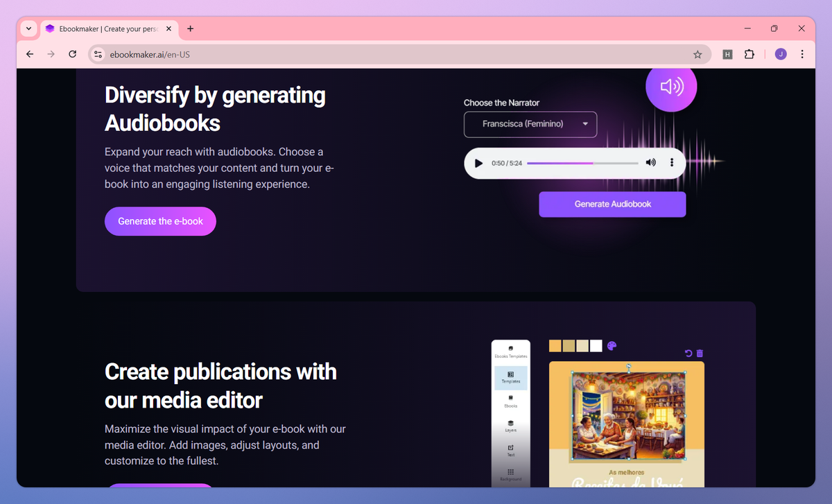The image size is (832, 504).
Task: Click Generate the e-book
Action: [160, 220]
